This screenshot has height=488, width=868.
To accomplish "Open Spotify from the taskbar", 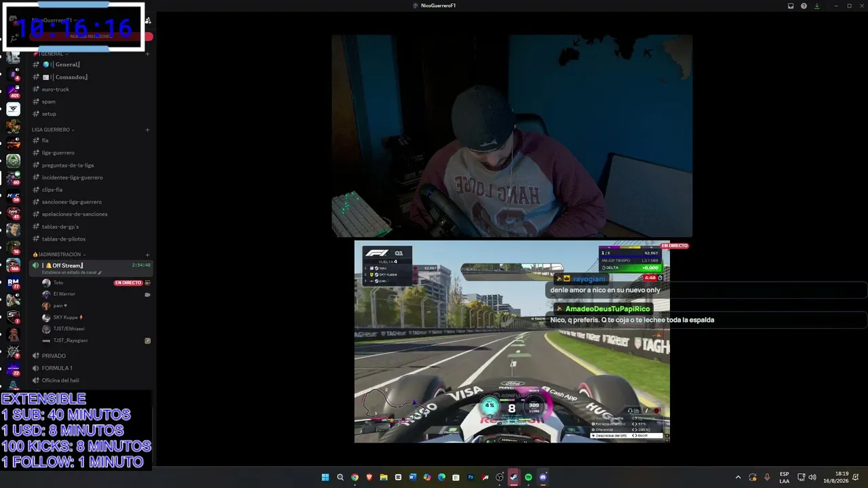I will tap(528, 477).
